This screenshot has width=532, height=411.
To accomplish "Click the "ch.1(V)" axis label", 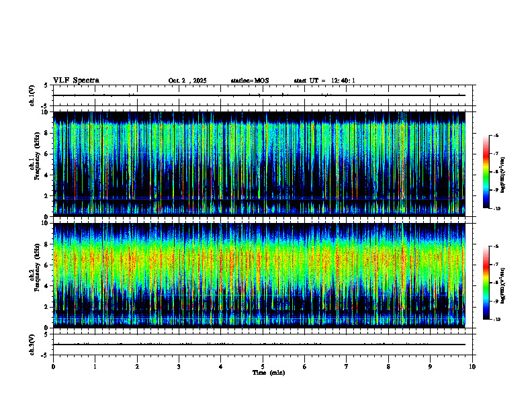I will [32, 95].
